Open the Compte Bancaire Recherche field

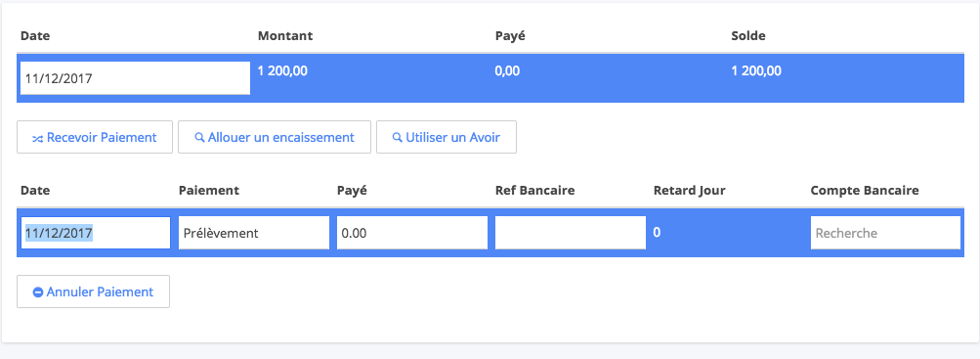885,233
